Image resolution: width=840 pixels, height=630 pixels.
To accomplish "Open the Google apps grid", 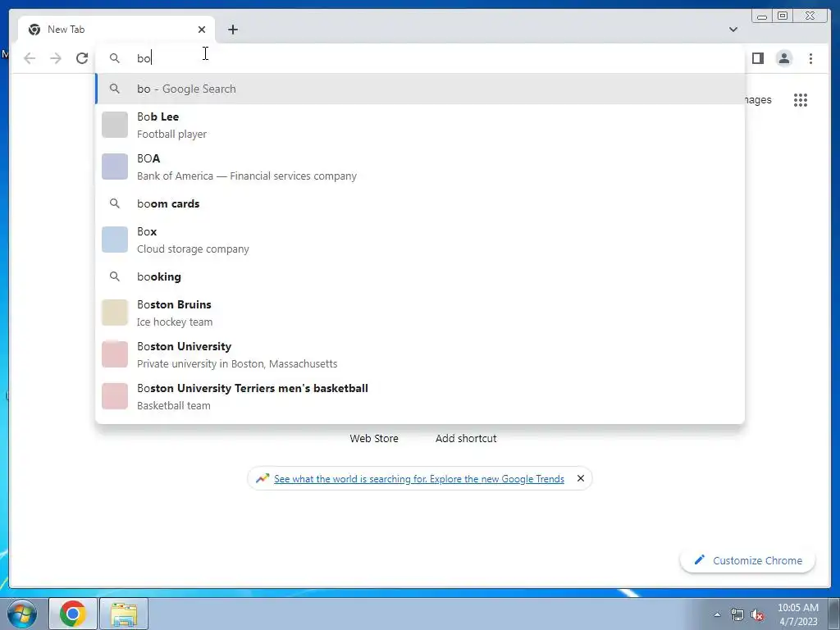I will pos(801,99).
